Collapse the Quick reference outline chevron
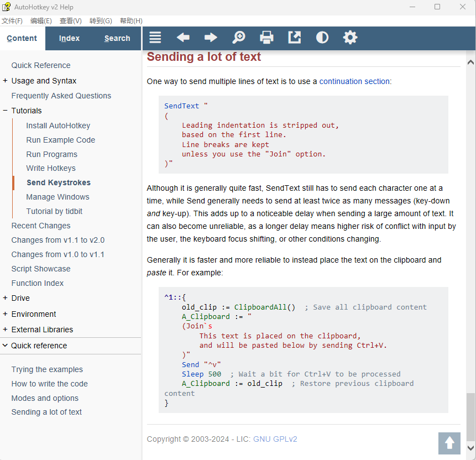 click(5, 346)
